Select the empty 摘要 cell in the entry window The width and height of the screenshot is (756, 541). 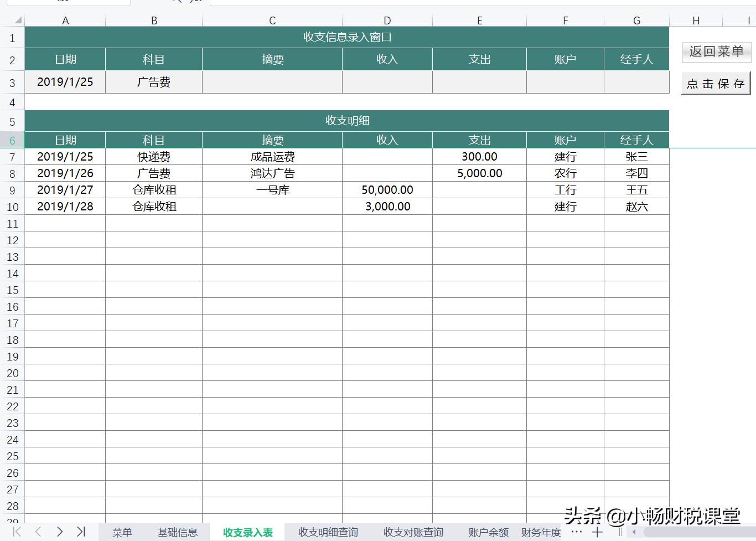272,81
